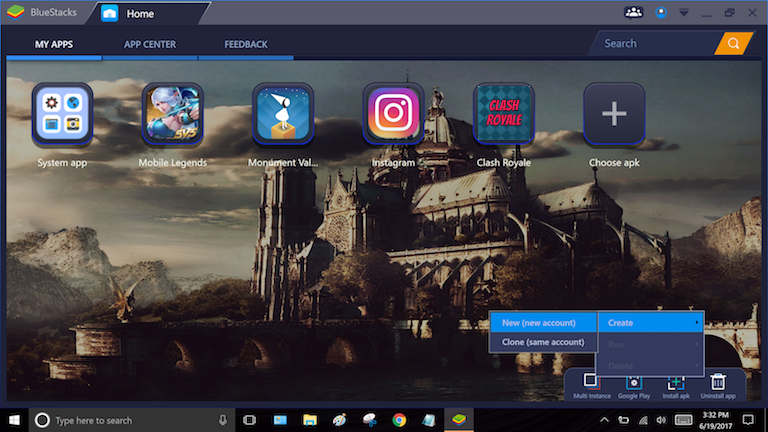
Task: Open Google Play from bottom toolbar
Action: [x=634, y=385]
